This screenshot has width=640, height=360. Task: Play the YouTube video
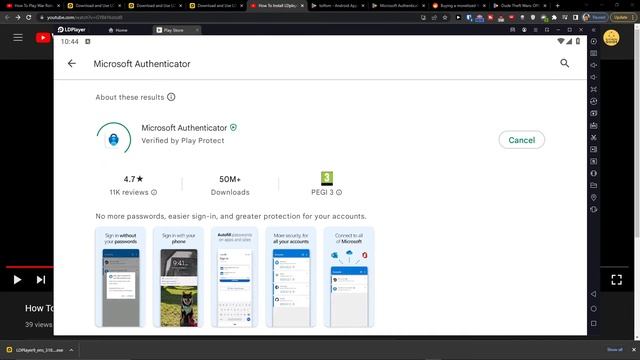17,280
